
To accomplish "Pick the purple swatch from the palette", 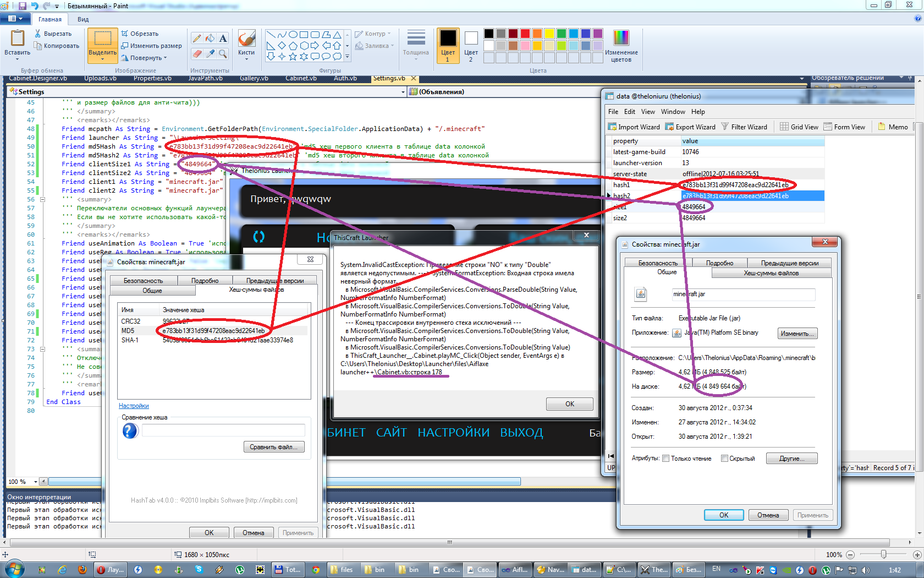I will [x=597, y=34].
